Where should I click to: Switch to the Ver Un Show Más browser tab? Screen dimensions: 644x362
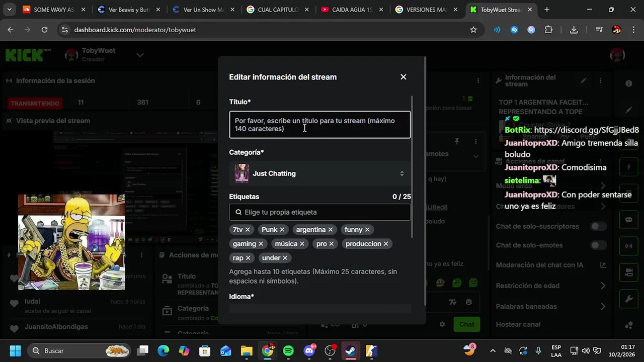[203, 10]
